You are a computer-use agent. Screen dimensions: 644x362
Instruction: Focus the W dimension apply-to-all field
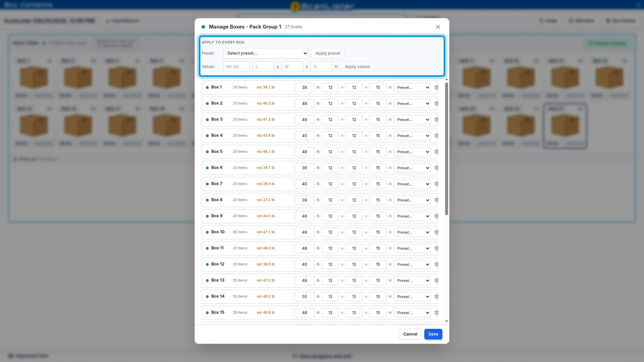pyautogui.click(x=292, y=67)
